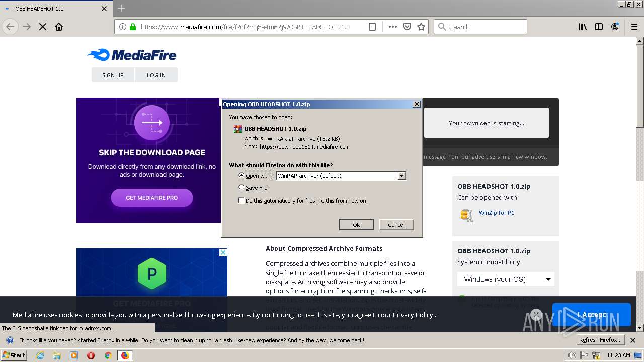Close the advertisement via the AdChoices icon
Screen dimensions: 644x362
pos(223,252)
